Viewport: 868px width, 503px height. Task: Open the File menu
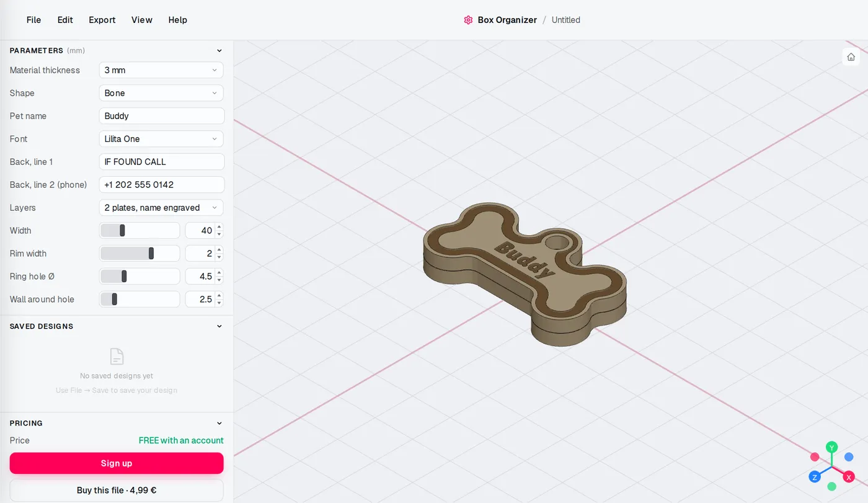tap(33, 20)
